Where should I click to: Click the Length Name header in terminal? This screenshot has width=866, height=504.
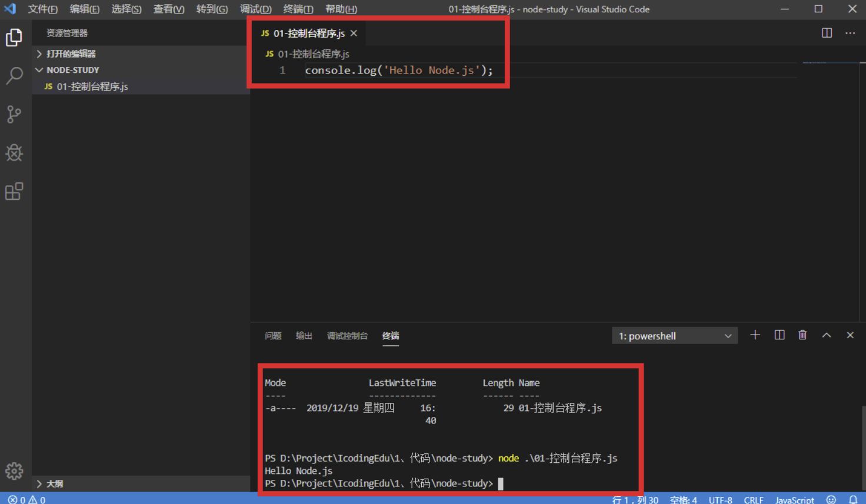coord(511,383)
